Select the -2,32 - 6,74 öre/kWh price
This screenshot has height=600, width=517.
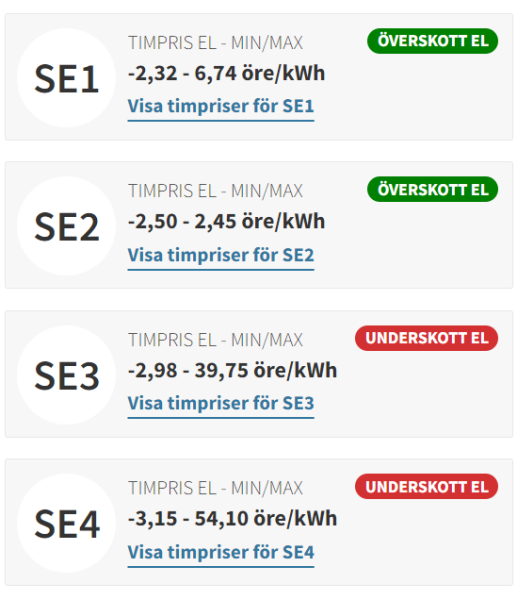click(227, 73)
